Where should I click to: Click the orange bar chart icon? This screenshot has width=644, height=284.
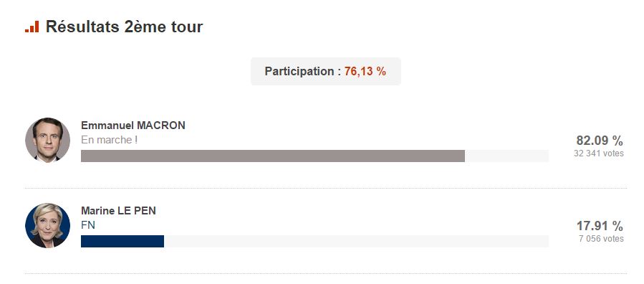[x=32, y=27]
